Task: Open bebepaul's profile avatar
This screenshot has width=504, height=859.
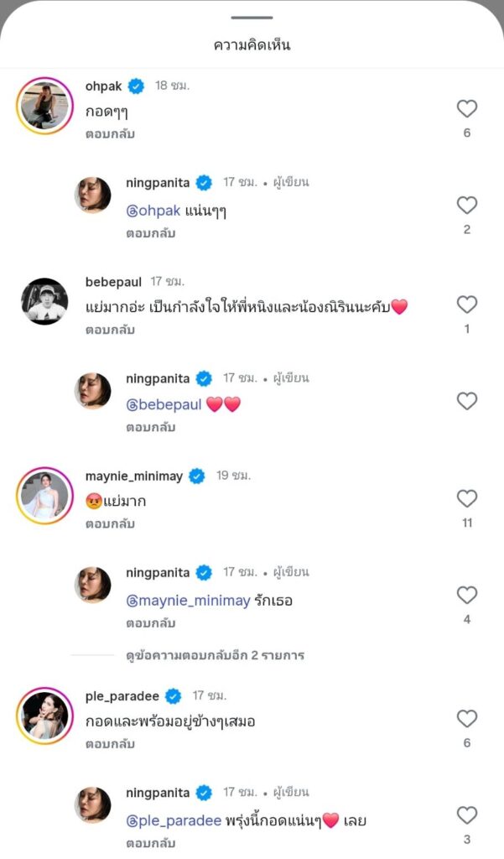Action: click(44, 301)
